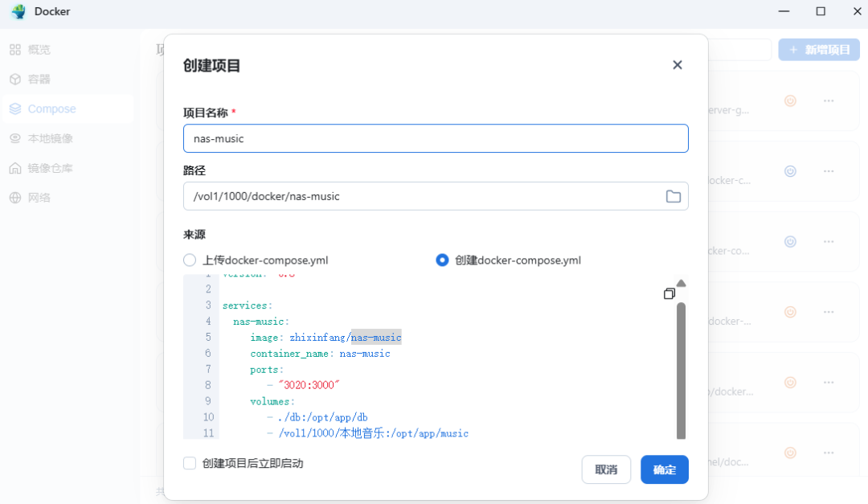Click the image registry house icon
The image size is (868, 504).
(15, 168)
